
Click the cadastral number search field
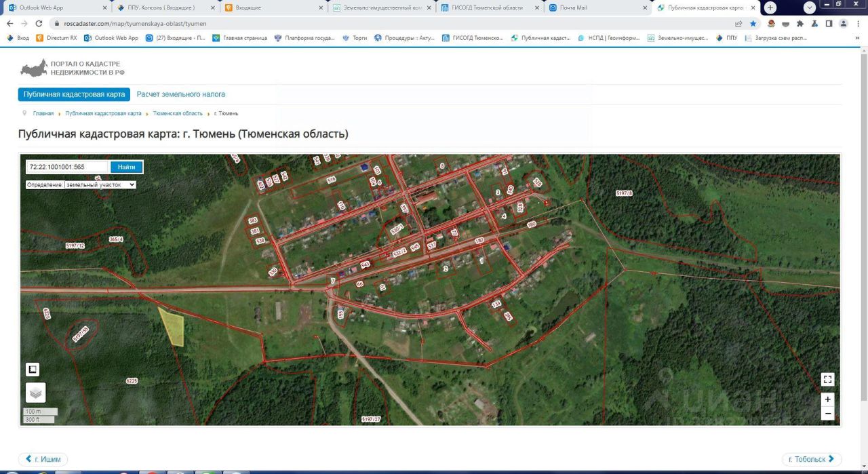point(66,167)
